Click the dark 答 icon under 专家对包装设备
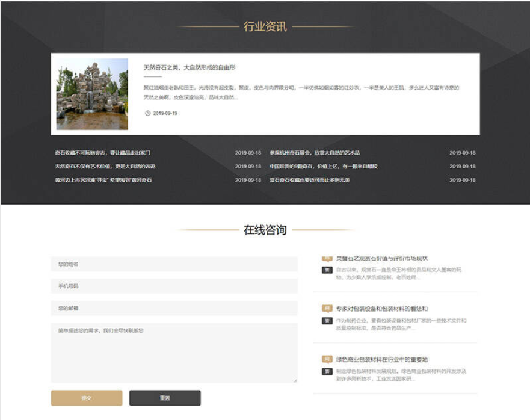 tap(327, 321)
